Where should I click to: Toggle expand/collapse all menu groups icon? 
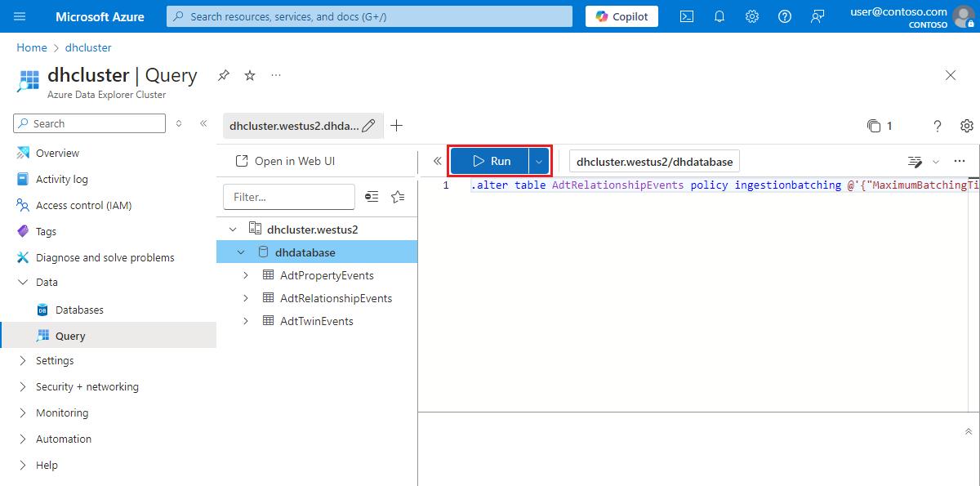[180, 123]
